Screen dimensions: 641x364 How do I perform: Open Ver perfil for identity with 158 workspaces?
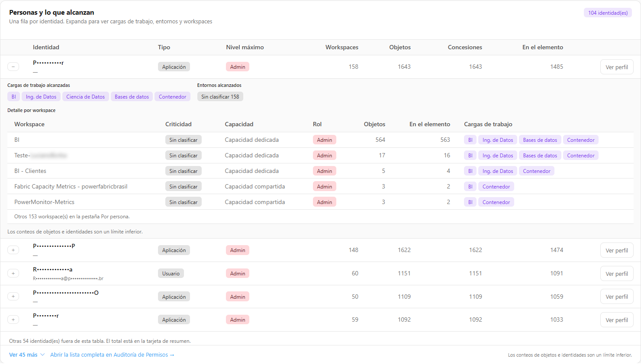click(616, 67)
